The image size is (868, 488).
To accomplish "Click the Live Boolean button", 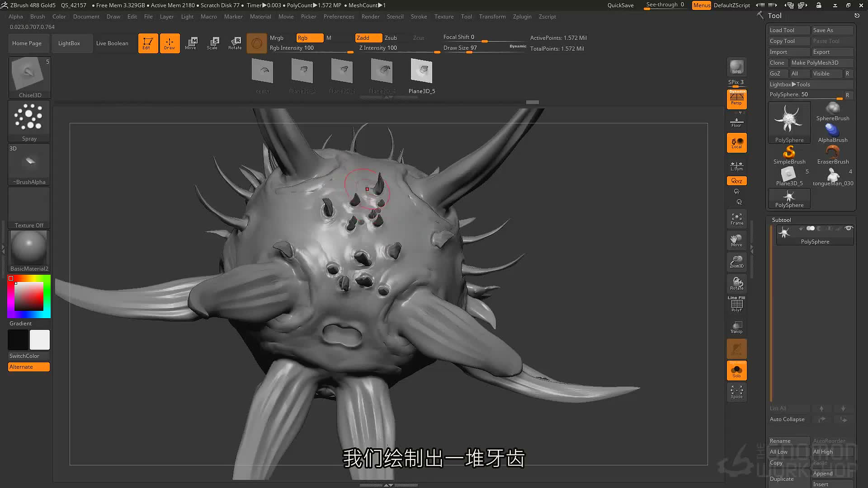I will point(112,43).
